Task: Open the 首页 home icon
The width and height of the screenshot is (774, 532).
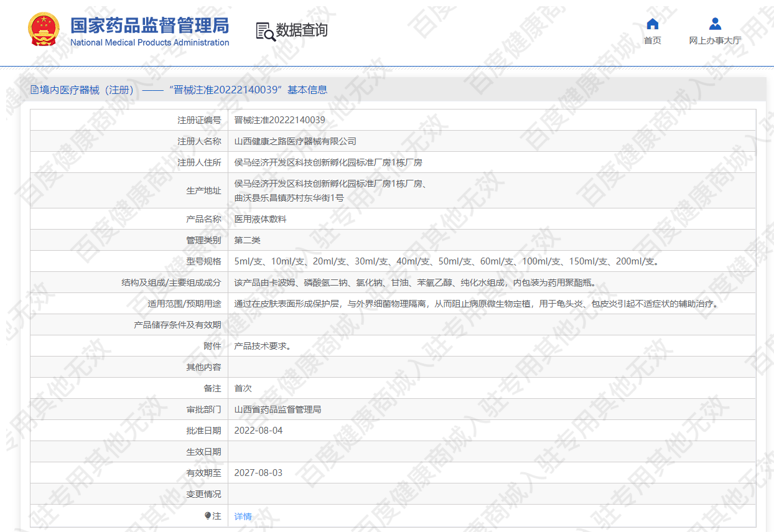Action: point(653,24)
